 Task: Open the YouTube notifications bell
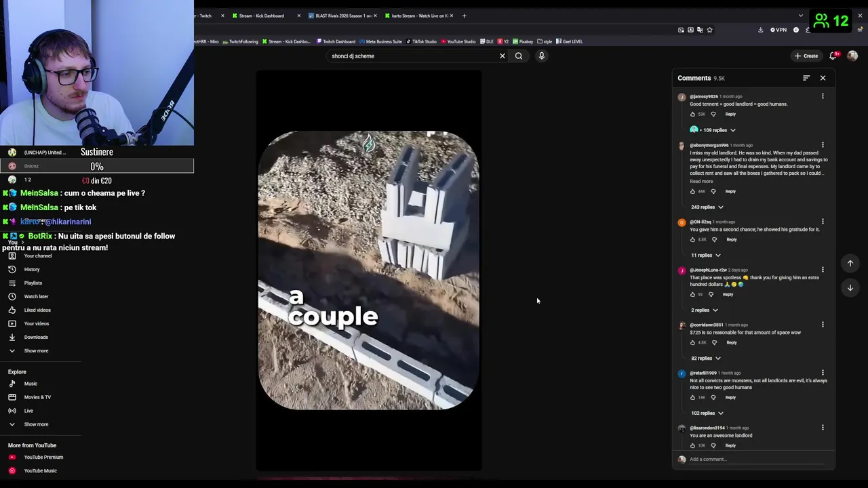coord(833,56)
